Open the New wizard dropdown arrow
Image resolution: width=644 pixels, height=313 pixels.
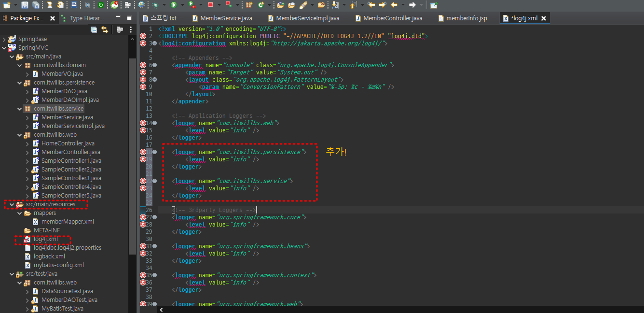16,5
